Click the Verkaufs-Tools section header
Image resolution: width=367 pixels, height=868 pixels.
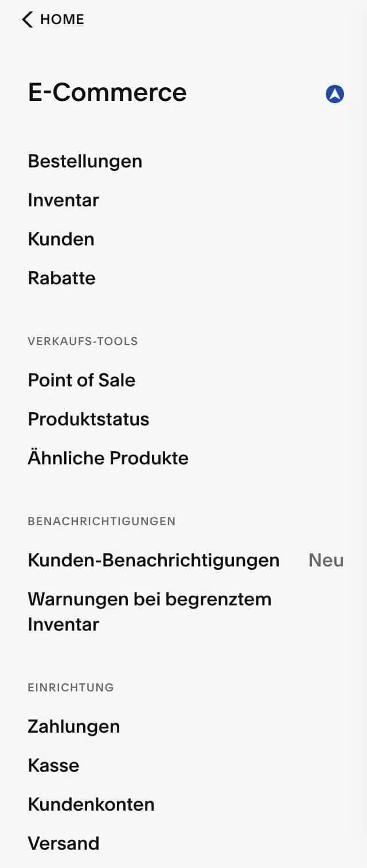pos(83,341)
